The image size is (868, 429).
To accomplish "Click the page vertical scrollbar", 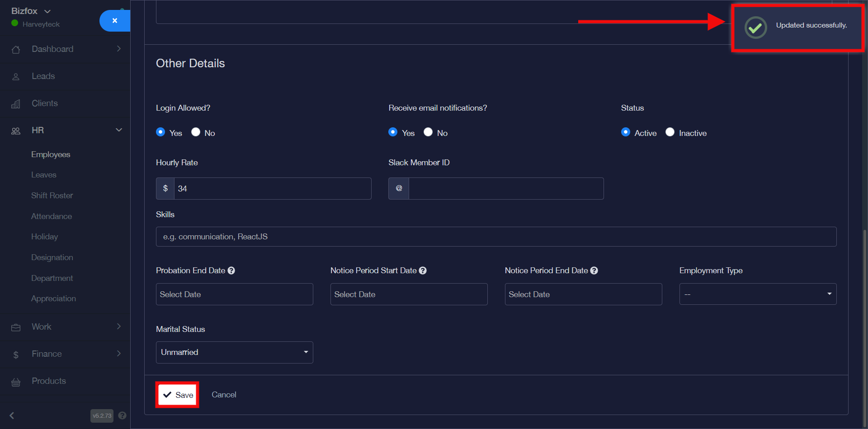I will tap(864, 316).
